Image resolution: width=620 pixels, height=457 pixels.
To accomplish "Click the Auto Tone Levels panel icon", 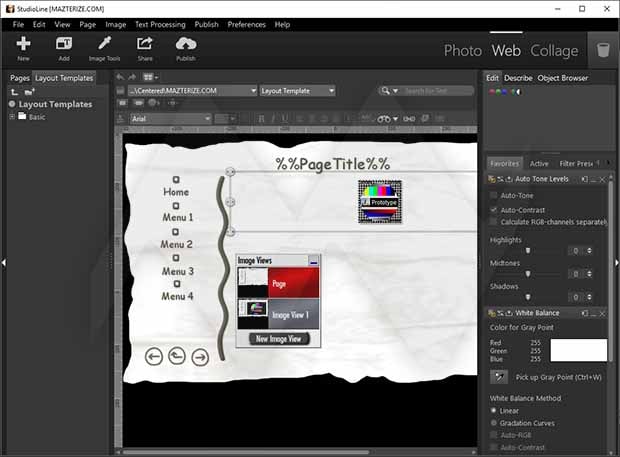I will coord(491,179).
